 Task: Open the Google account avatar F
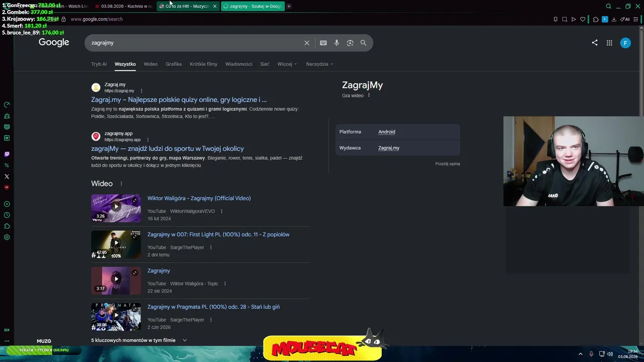[x=625, y=43]
